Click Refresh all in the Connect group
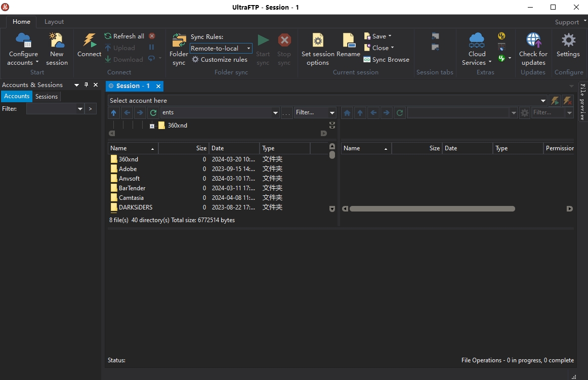The image size is (588, 380). [125, 36]
